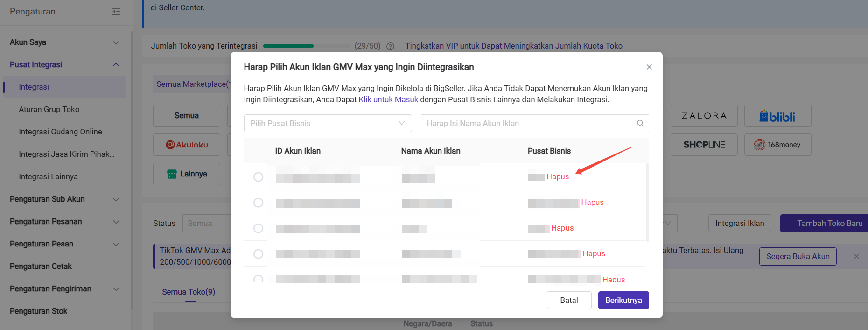Open Aturan Grup Toko menu item
868x330 pixels.
click(x=49, y=109)
